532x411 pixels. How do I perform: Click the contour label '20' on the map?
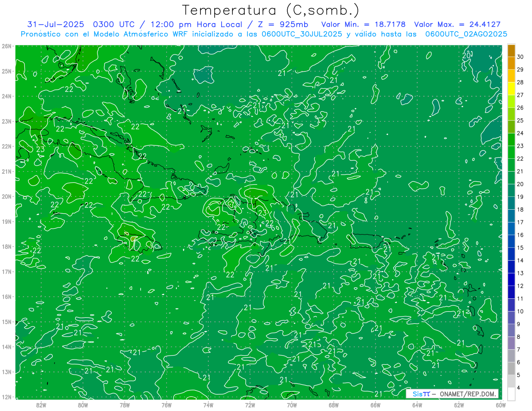tap(467, 55)
